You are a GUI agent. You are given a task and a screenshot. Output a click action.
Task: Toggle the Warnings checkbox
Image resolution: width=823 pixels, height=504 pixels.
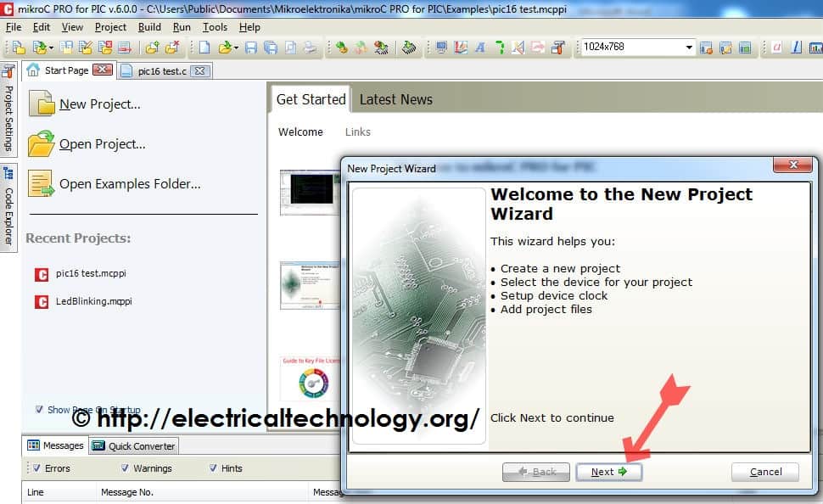pos(125,468)
